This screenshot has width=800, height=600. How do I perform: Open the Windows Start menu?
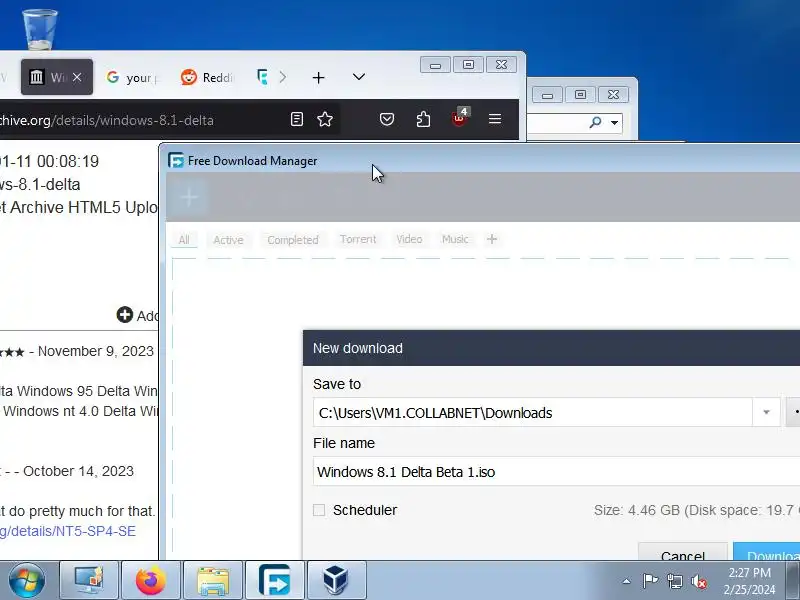[27, 581]
